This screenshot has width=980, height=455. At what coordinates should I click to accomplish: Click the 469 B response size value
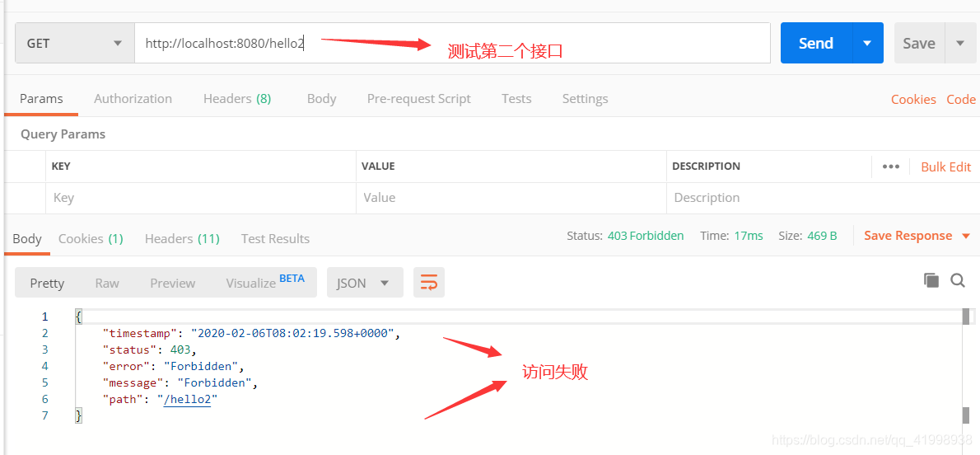(822, 236)
